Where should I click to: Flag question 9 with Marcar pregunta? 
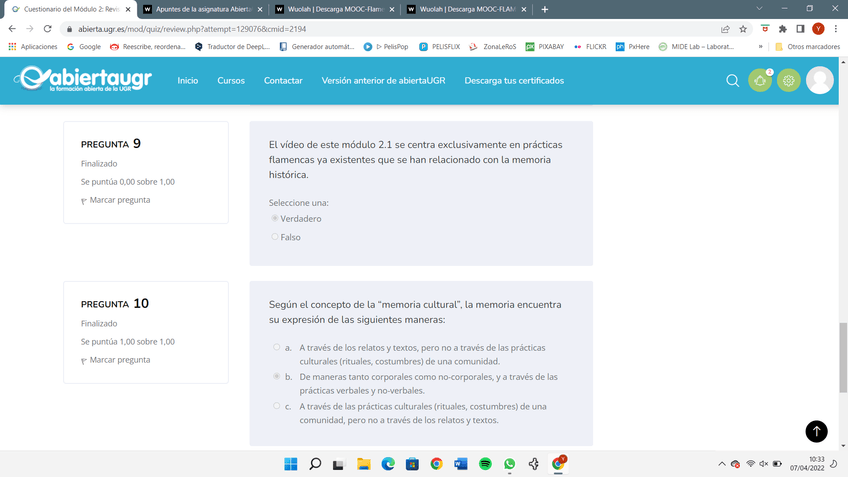(x=119, y=200)
